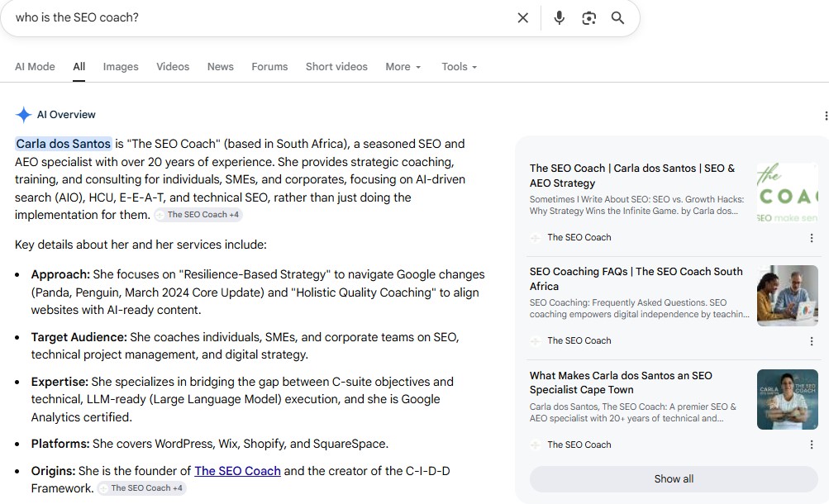Screen dimensions: 829x504
Task: Open options for The SEO Coach | Carla dos Santos card
Action: pyautogui.click(x=812, y=238)
